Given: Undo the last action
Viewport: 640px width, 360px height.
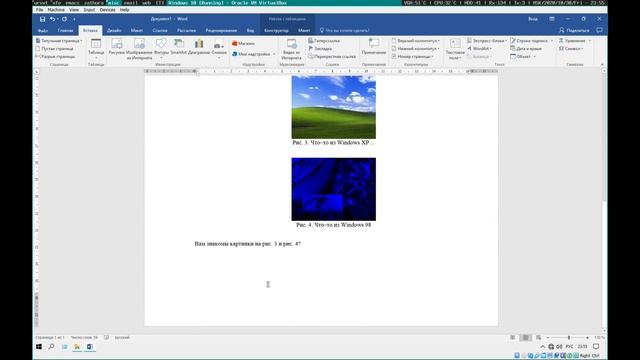Looking at the screenshot, I should point(52,19).
